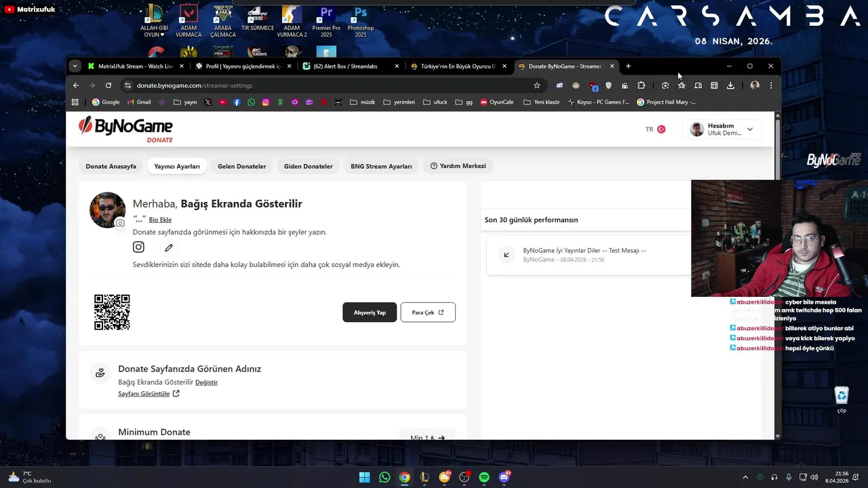The height and width of the screenshot is (488, 868).
Task: Open OyunCafe bookmark
Action: coord(496,102)
